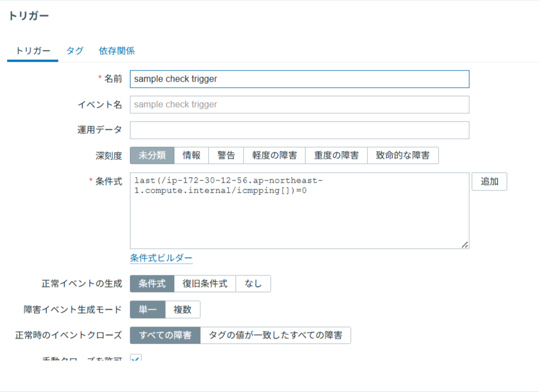Image resolution: width=539 pixels, height=392 pixels.
Task: Select 復旧条件式 for OK event generation
Action: 205,284
